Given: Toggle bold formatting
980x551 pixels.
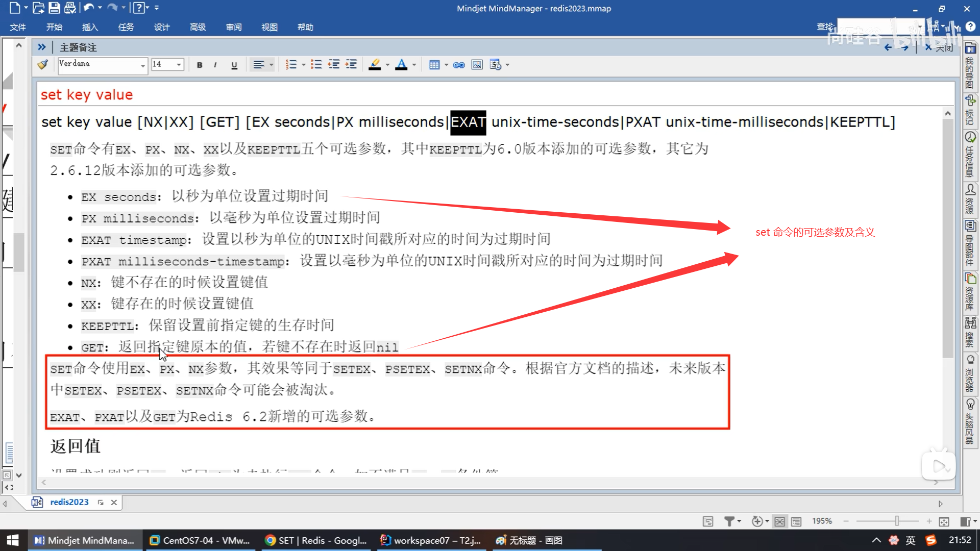Looking at the screenshot, I should [200, 65].
